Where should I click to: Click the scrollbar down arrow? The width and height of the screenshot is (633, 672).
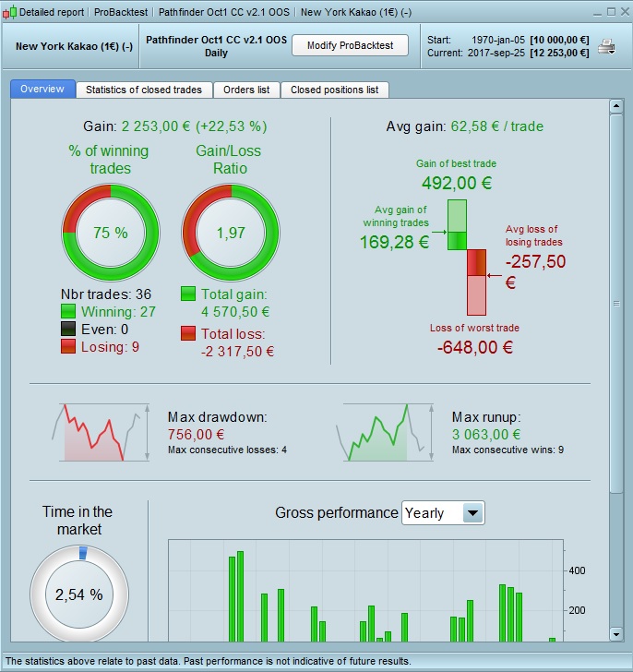pos(615,634)
